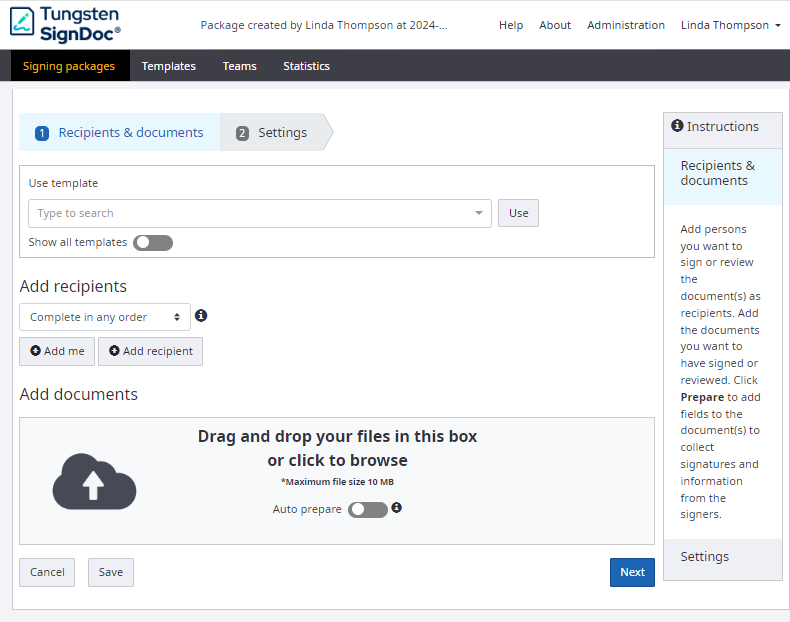790x622 pixels.
Task: Enable the Auto prepare toggle
Action: tap(367, 510)
